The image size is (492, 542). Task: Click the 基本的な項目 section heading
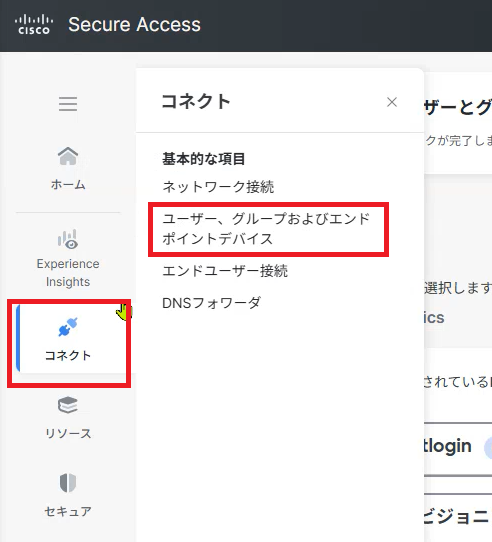pos(204,159)
